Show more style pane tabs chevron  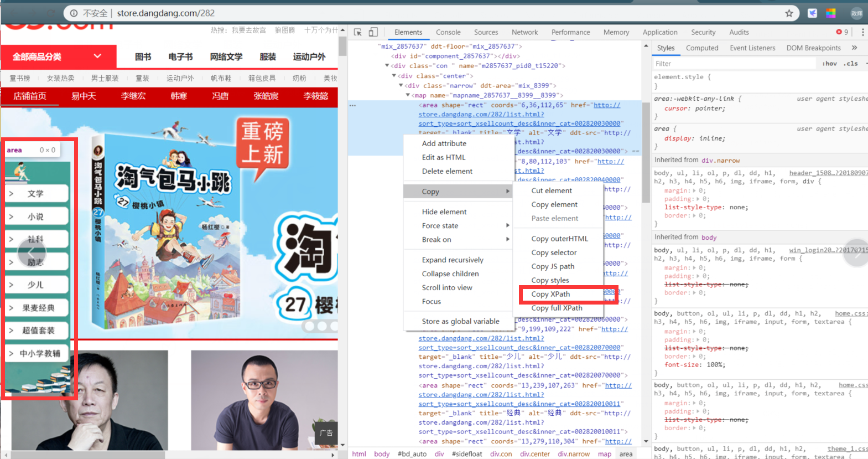click(854, 48)
